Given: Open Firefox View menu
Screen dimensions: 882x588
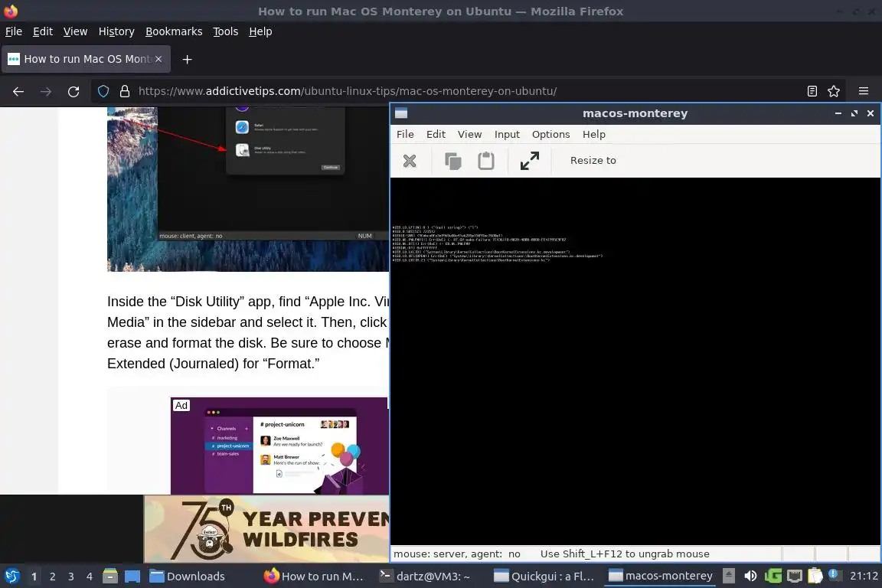Looking at the screenshot, I should tap(75, 31).
